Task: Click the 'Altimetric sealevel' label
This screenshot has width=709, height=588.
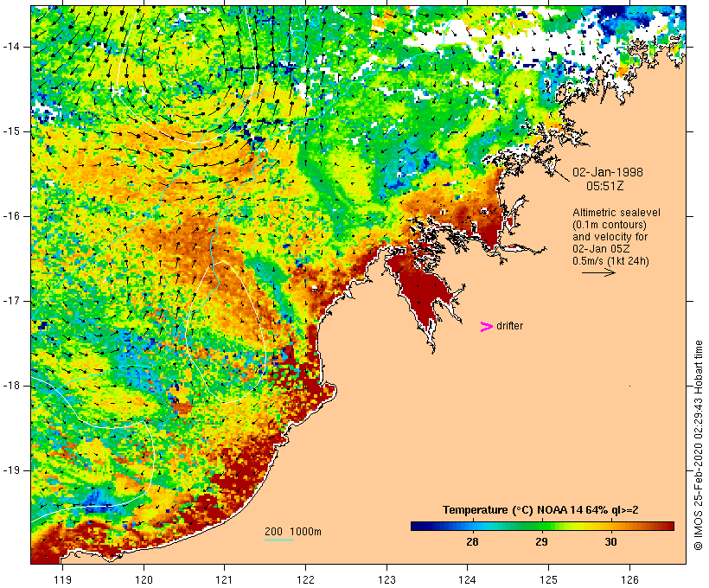Action: [616, 213]
